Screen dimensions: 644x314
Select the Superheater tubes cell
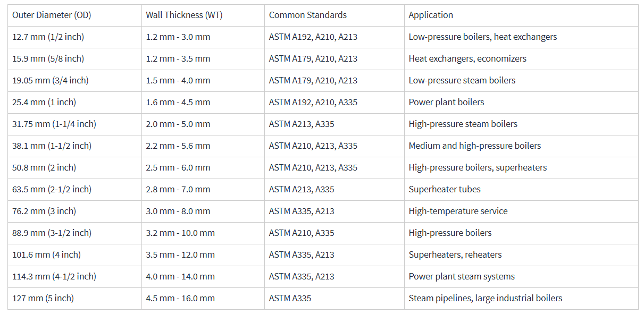coord(445,189)
